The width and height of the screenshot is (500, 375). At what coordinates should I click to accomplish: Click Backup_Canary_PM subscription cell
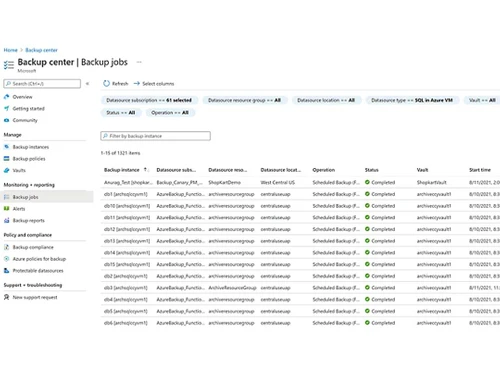[x=179, y=182]
